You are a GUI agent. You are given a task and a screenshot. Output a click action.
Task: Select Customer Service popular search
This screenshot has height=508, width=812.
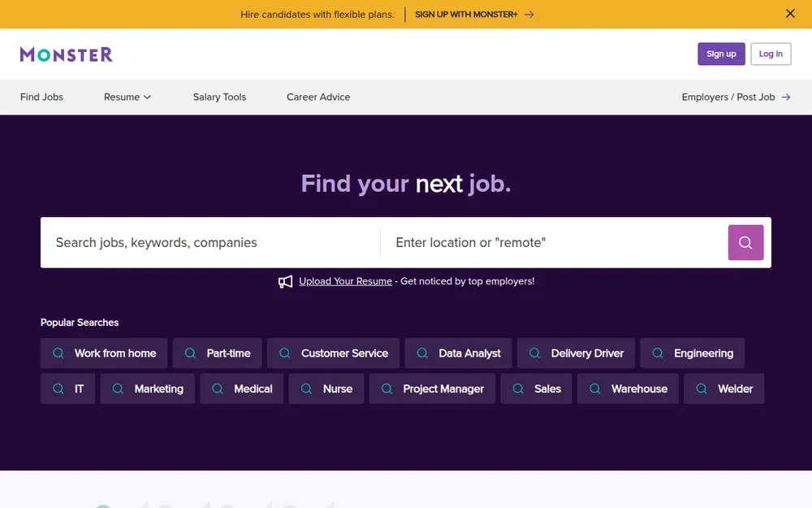[333, 353]
